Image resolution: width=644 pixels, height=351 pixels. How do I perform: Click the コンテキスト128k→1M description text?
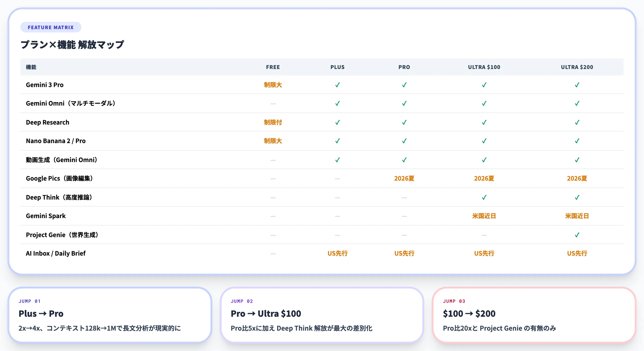tap(99, 328)
